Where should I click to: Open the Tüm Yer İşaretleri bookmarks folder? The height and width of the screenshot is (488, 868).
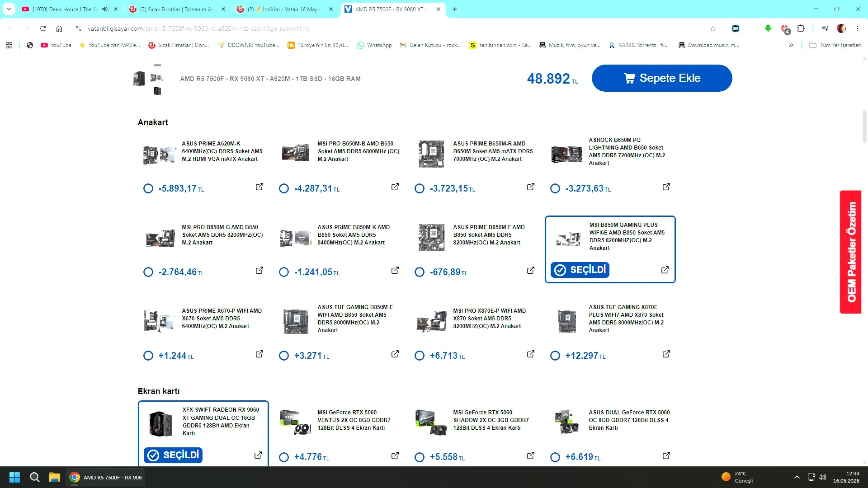pos(835,45)
